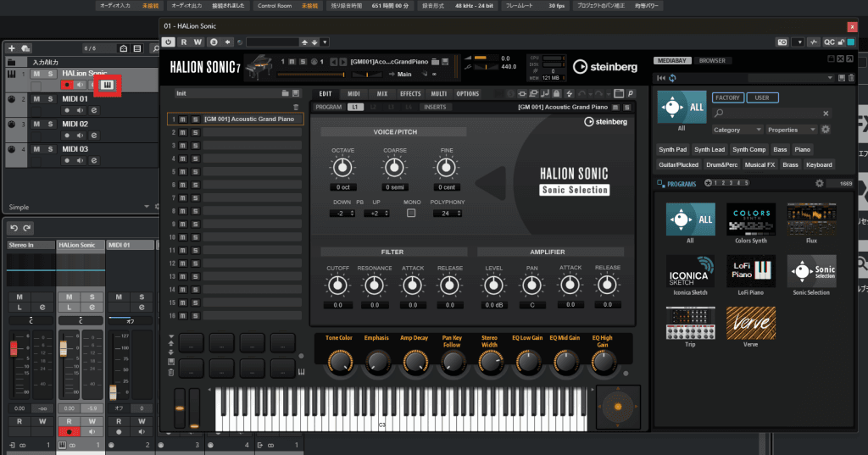The height and width of the screenshot is (455, 868).
Task: Open the track list search magnifier
Action: [x=156, y=48]
